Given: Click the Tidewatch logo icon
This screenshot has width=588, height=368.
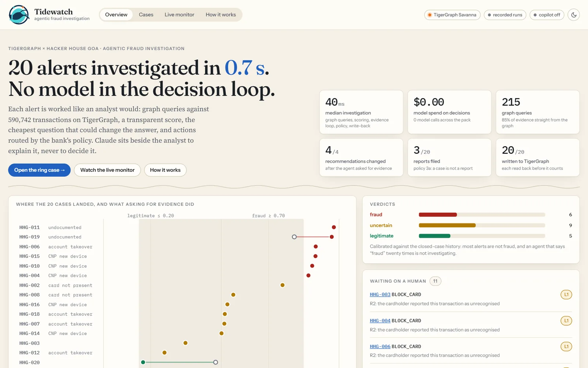Looking at the screenshot, I should [19, 15].
